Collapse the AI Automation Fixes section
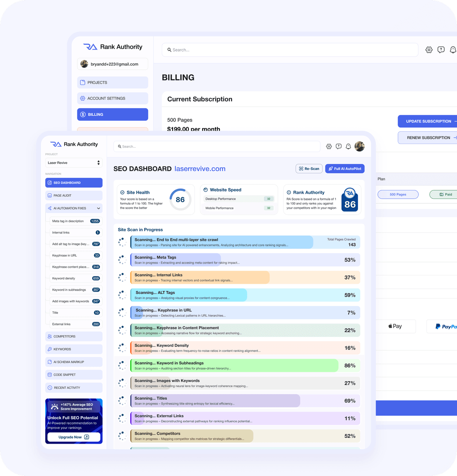 point(98,208)
